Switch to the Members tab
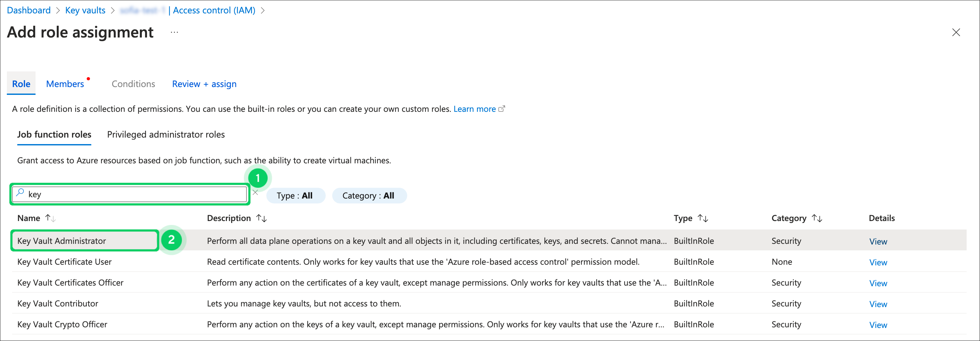The height and width of the screenshot is (341, 980). coord(65,84)
